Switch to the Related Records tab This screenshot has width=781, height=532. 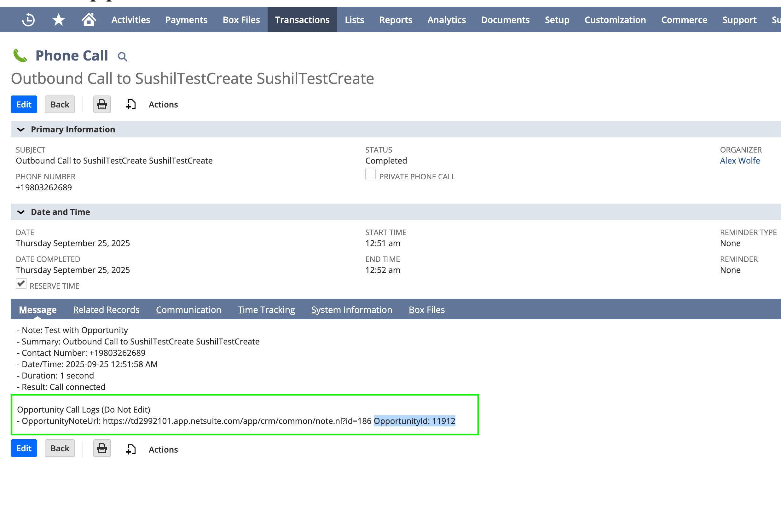pyautogui.click(x=106, y=310)
